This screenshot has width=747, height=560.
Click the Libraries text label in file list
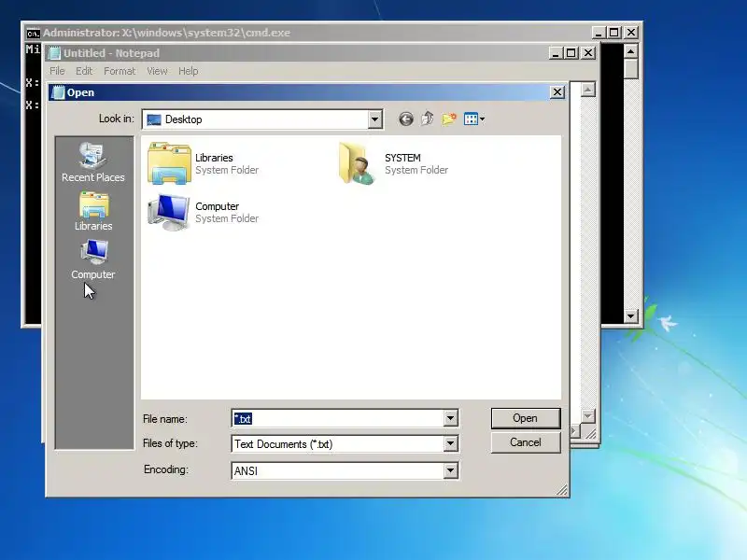pos(214,158)
